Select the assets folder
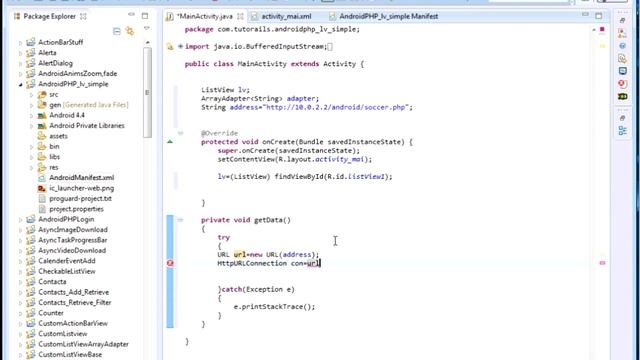The image size is (640, 360). point(58,136)
